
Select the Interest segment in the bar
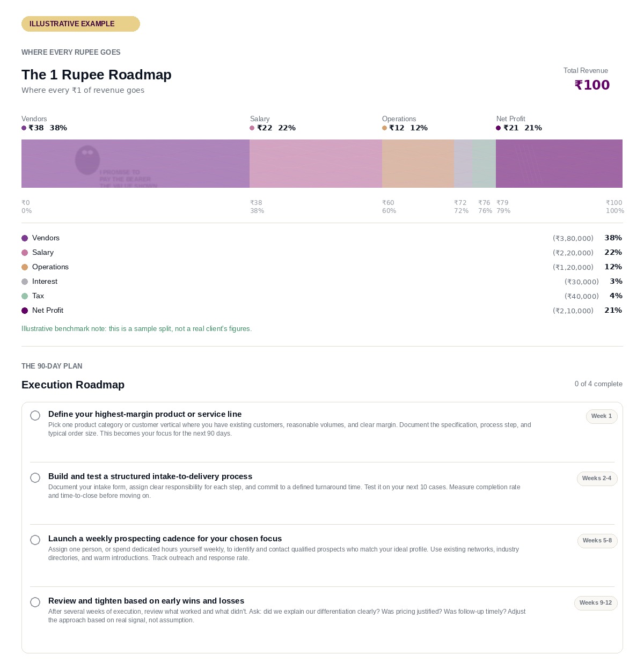pyautogui.click(x=463, y=164)
